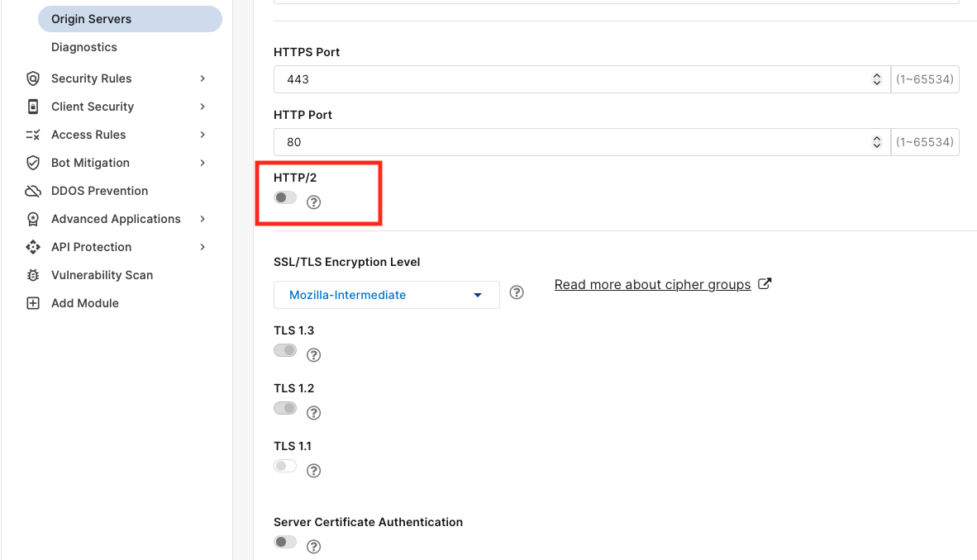The height and width of the screenshot is (560, 977).
Task: Toggle the TLS 1.3 switch
Action: (x=285, y=350)
